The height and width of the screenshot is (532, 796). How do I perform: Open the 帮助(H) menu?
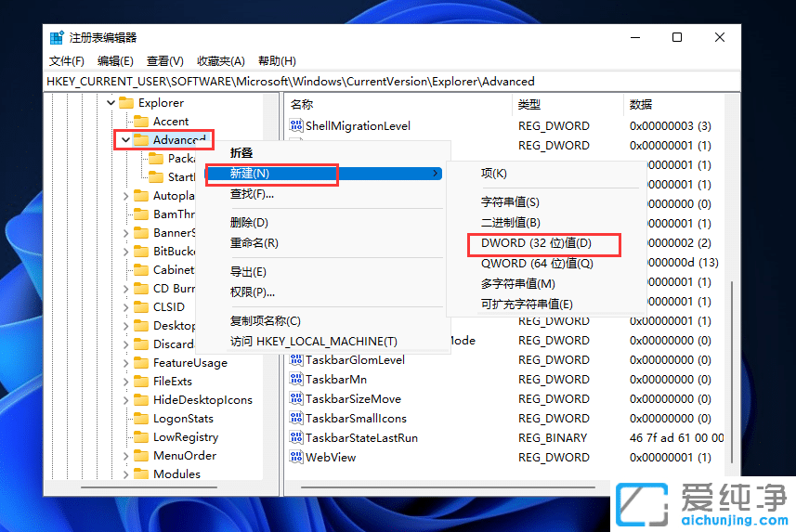click(277, 61)
